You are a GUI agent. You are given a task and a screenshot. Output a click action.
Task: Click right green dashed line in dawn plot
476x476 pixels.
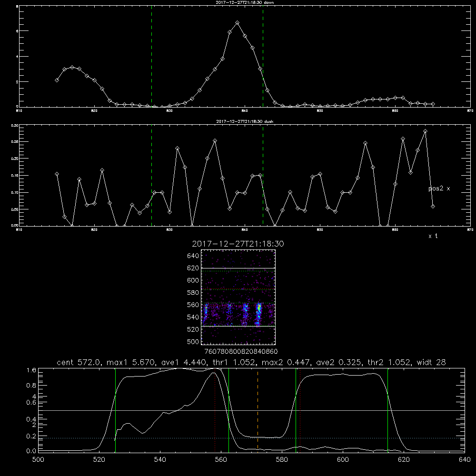[263, 57]
